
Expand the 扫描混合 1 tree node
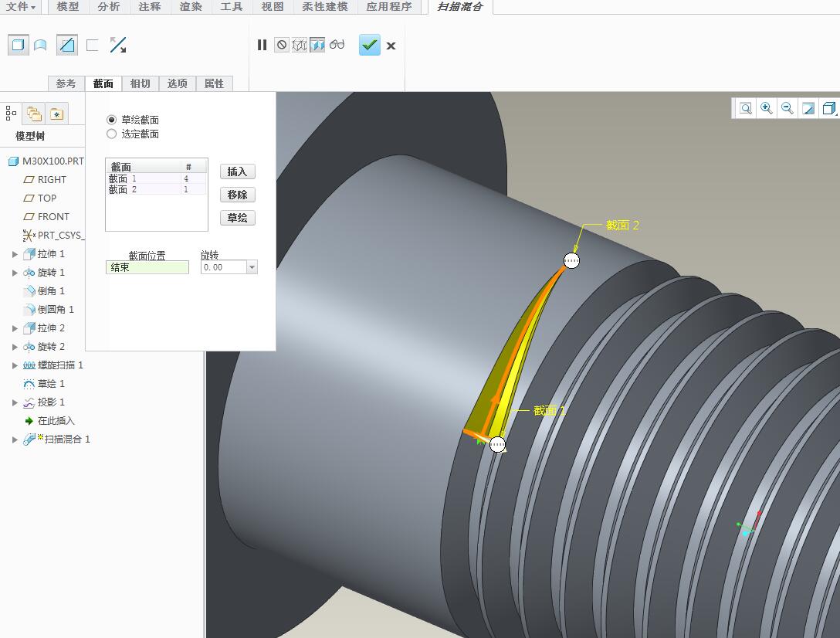coord(15,439)
